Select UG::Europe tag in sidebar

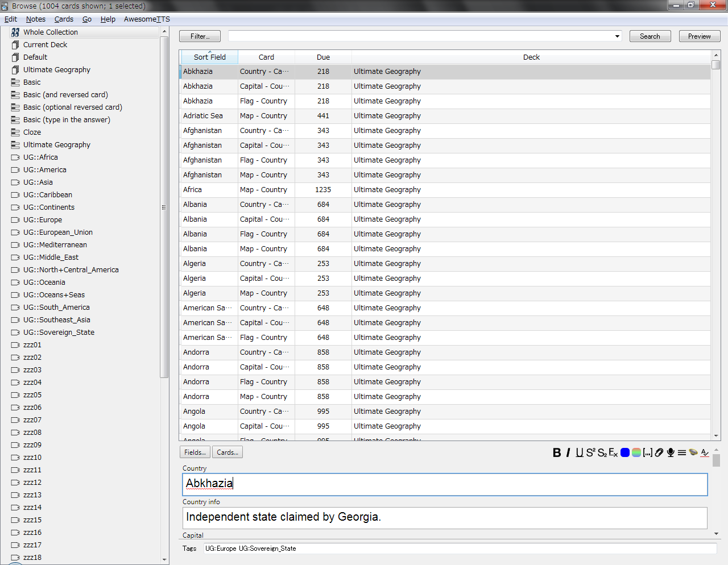(x=43, y=220)
